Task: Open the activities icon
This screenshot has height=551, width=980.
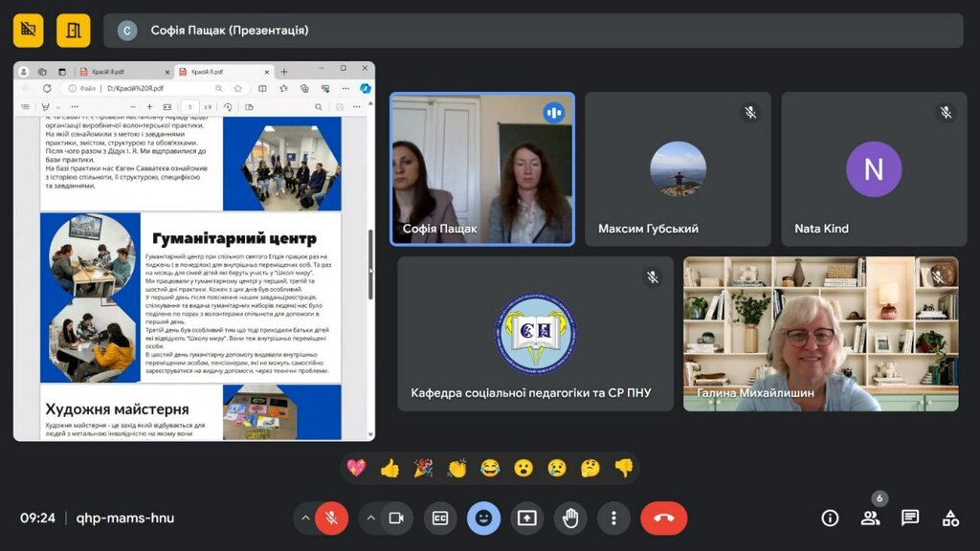Action: pyautogui.click(x=950, y=518)
